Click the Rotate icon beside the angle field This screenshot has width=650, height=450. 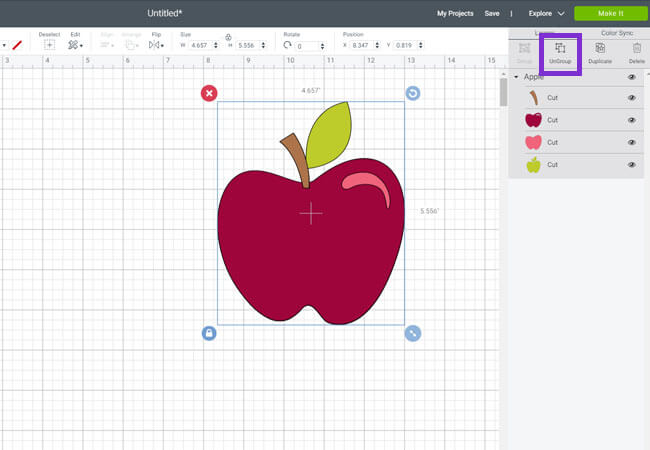coord(287,45)
